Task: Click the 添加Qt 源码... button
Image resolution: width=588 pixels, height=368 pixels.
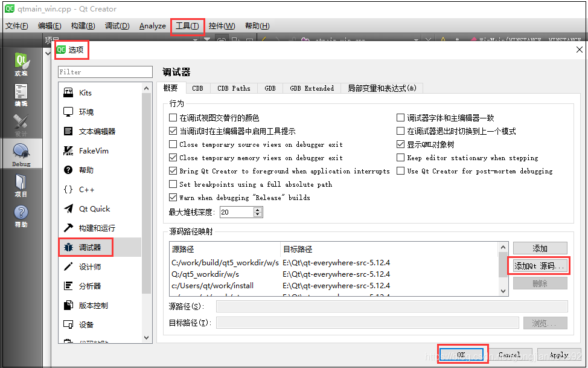Action: coord(539,266)
